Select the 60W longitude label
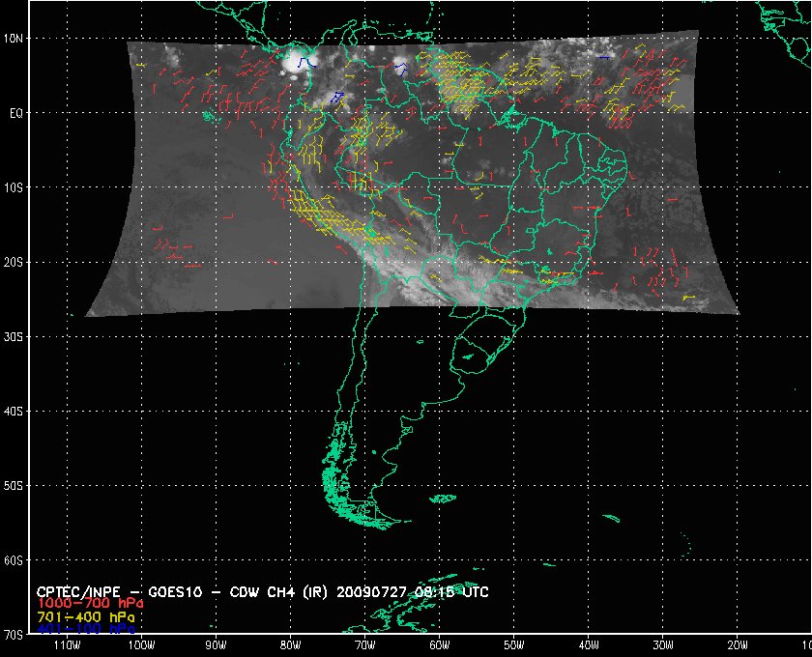Image resolution: width=812 pixels, height=657 pixels. click(440, 645)
